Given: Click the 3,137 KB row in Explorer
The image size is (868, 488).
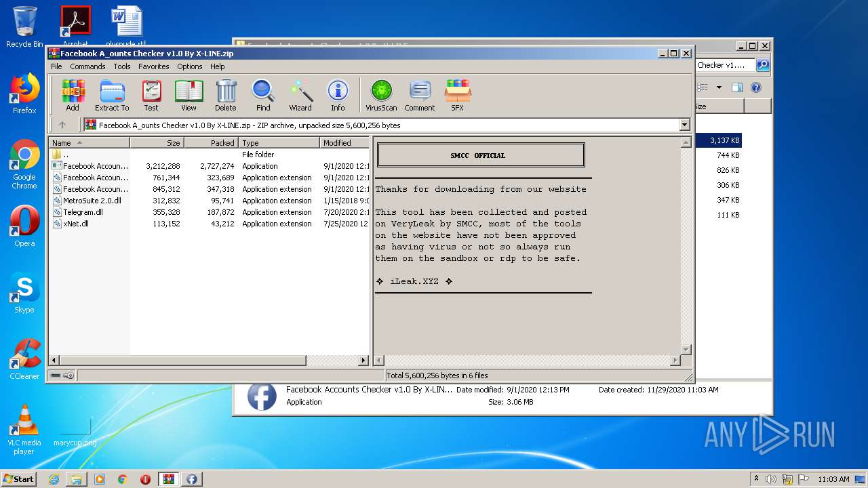Looking at the screenshot, I should 719,140.
